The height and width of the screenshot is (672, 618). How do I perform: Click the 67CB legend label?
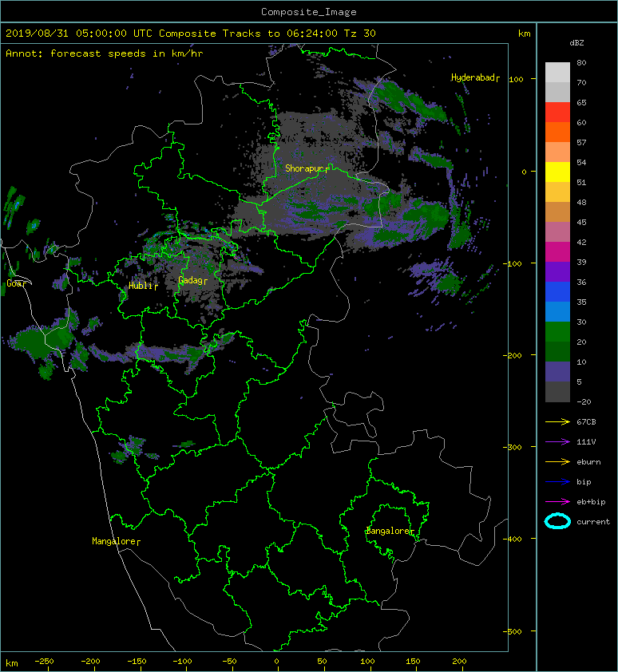[586, 421]
